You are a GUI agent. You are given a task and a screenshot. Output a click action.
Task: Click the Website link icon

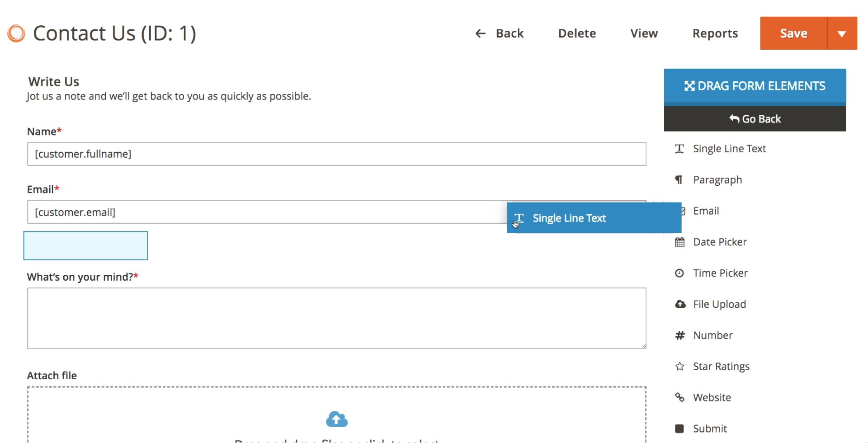pos(679,397)
